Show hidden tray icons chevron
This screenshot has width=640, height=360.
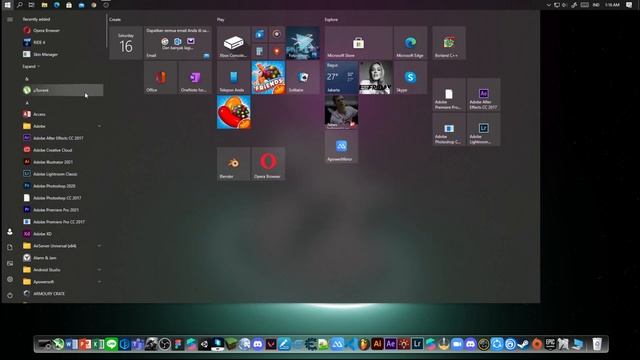tap(549, 5)
